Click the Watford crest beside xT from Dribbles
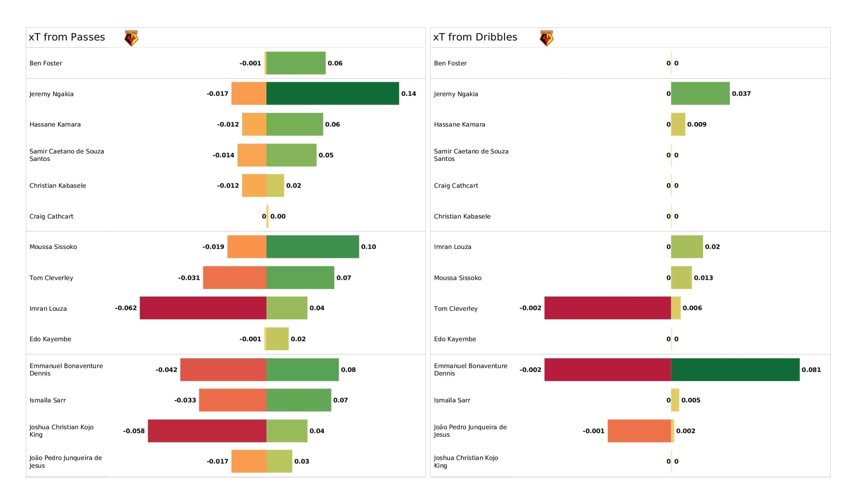The width and height of the screenshot is (859, 504). 546,38
